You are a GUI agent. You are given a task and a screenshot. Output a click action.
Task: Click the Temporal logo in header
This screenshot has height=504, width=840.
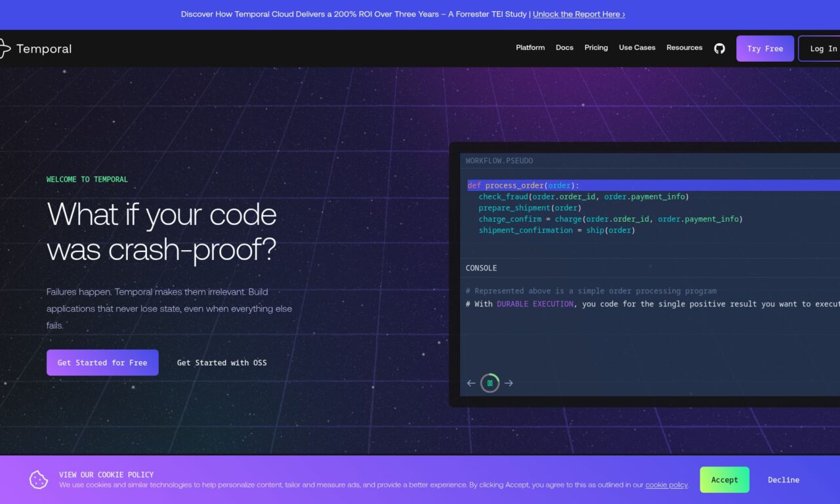tap(35, 49)
